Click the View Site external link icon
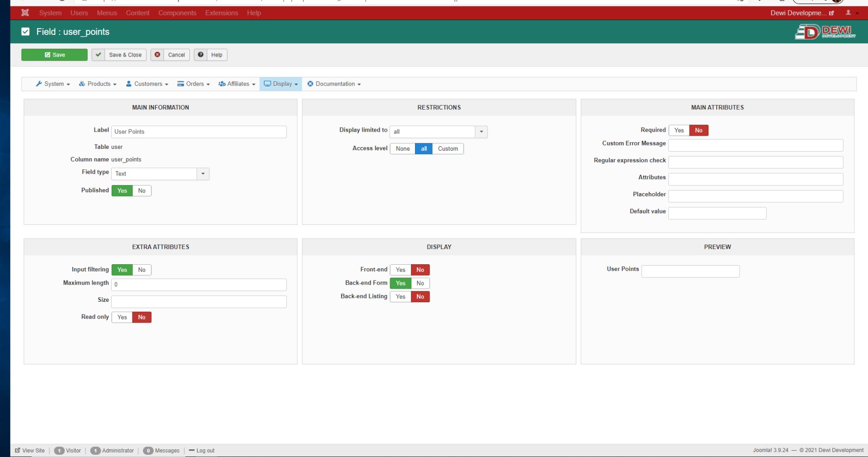The image size is (868, 457). pyautogui.click(x=18, y=450)
